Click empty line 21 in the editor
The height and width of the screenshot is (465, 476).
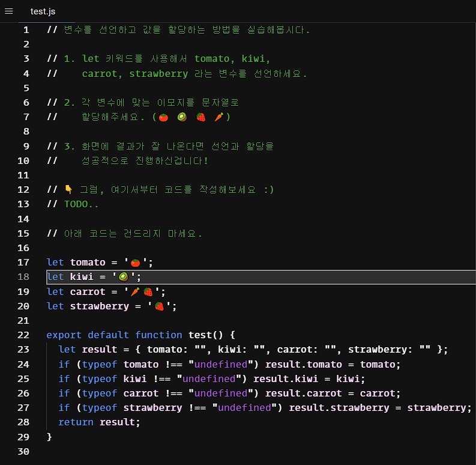click(x=261, y=320)
